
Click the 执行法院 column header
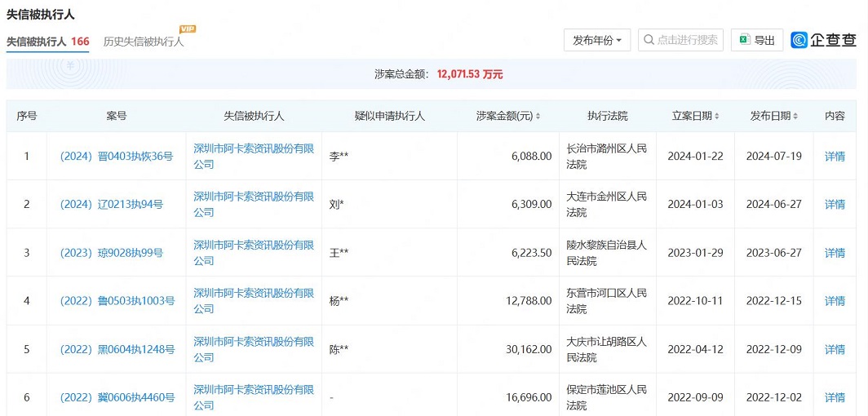click(607, 116)
